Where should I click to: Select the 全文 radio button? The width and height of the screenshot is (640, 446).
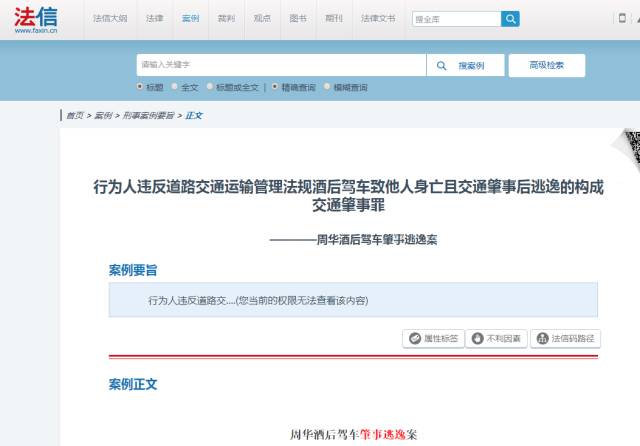point(175,87)
